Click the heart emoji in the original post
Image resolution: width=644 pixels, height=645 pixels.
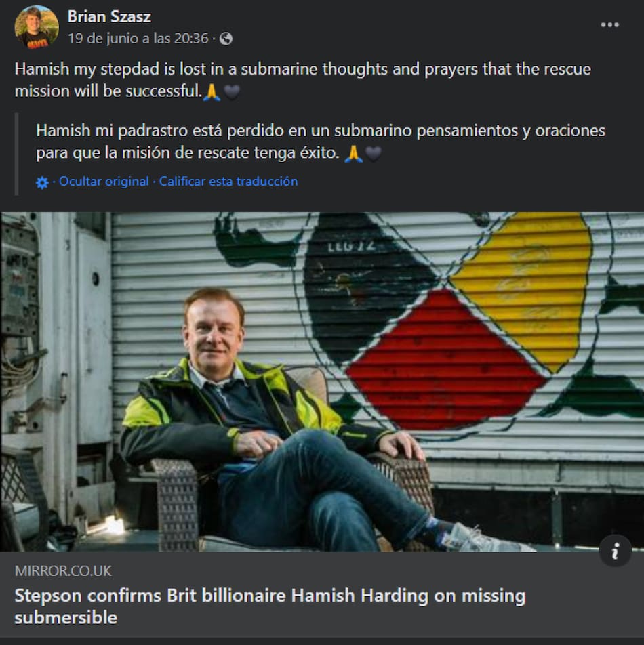pyautogui.click(x=232, y=91)
